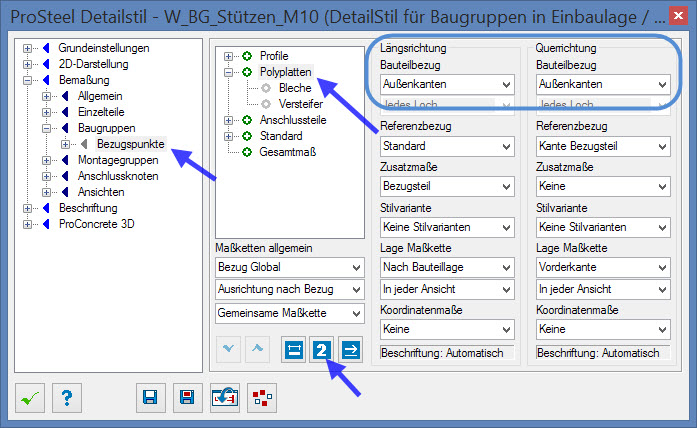Screen dimensions: 697x428
Task: Click the blue arrow icon beside ProConcrete 3D
Action: coord(46,224)
